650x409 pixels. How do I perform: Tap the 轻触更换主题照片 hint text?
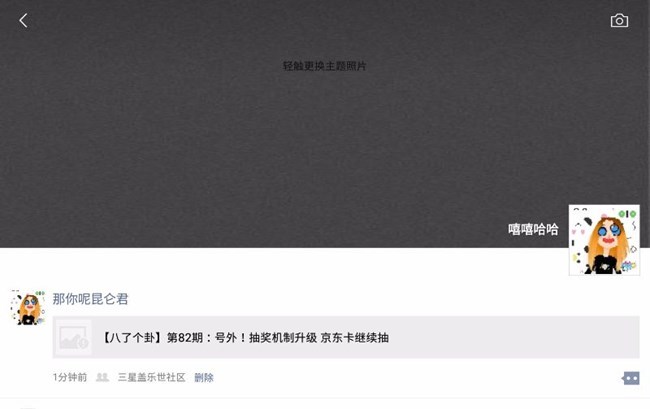(324, 66)
